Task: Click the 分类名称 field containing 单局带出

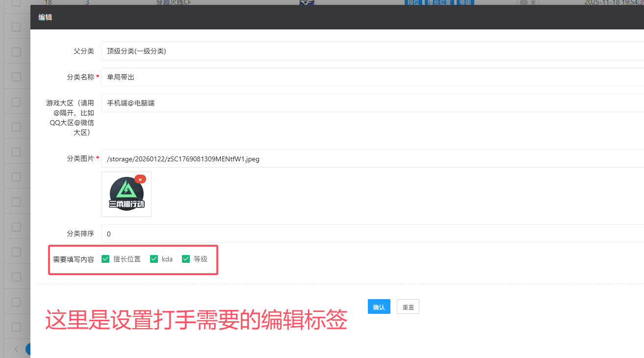Action: (373, 77)
